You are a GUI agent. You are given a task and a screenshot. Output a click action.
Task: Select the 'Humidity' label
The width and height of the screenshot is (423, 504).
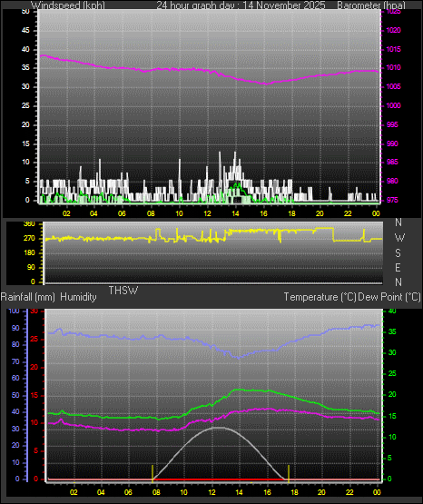78,297
